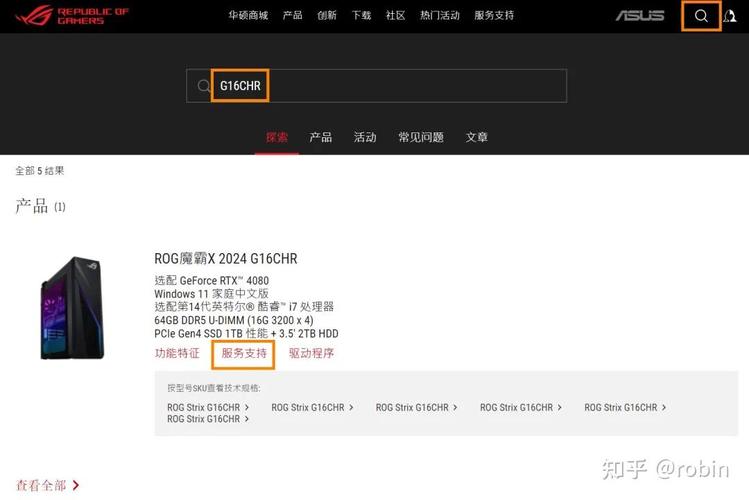Viewport: 749px width, 500px height.
Task: Open the 华硕商城 menu item
Action: coord(248,15)
